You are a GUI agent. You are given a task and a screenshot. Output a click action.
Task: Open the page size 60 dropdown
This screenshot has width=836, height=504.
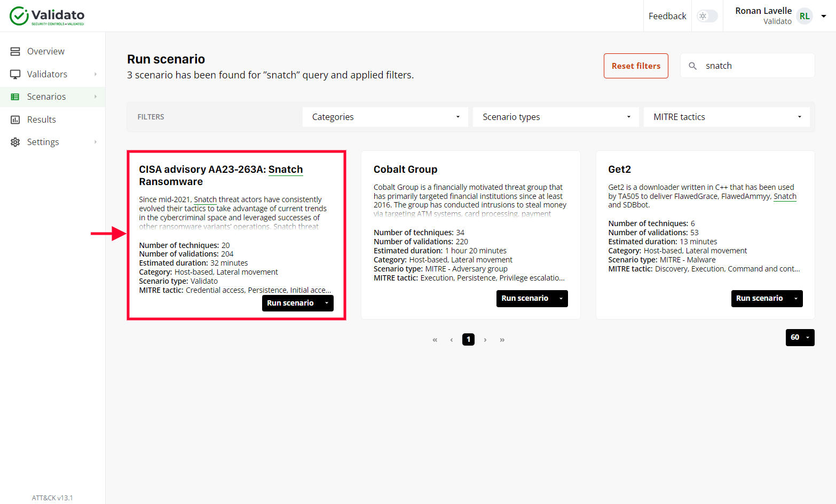tap(800, 338)
